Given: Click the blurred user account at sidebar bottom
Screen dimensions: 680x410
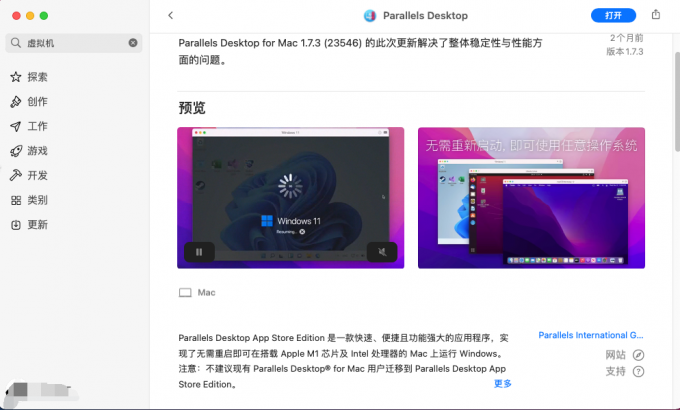Looking at the screenshot, I should click(x=41, y=390).
